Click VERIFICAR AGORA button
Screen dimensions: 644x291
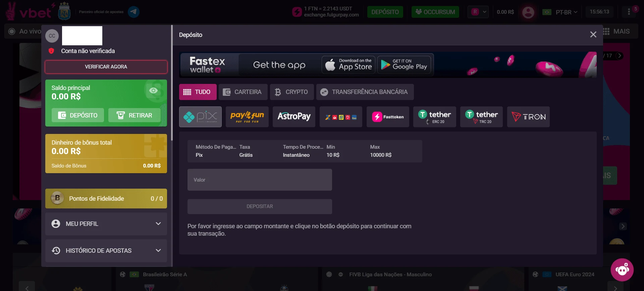coord(106,67)
